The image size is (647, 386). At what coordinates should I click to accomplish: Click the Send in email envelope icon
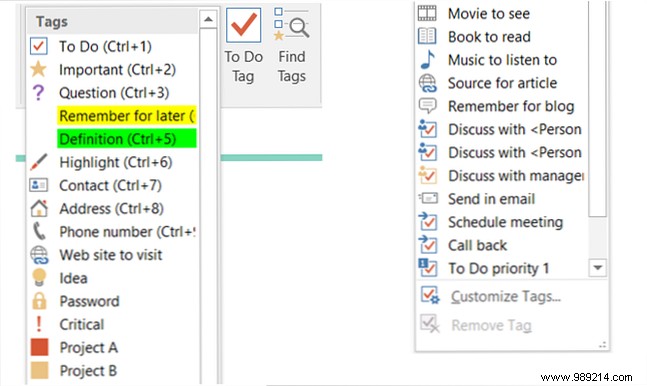[x=428, y=199]
